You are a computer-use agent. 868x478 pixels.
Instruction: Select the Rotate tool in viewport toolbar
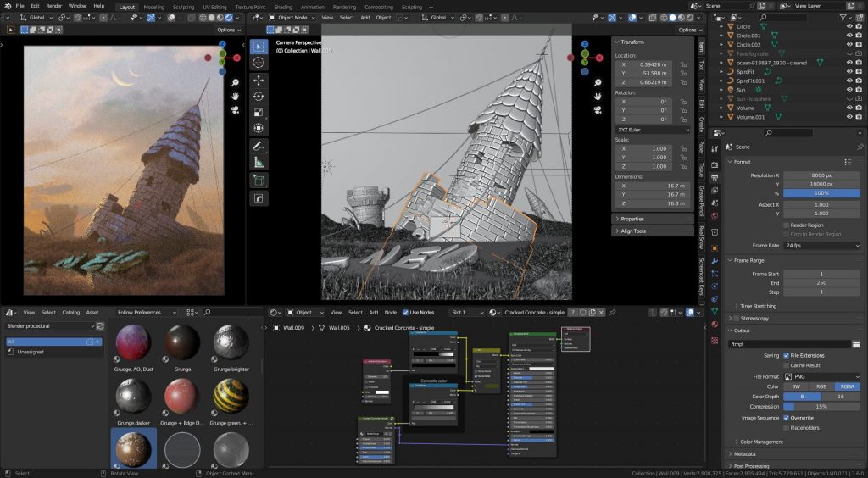[x=259, y=96]
